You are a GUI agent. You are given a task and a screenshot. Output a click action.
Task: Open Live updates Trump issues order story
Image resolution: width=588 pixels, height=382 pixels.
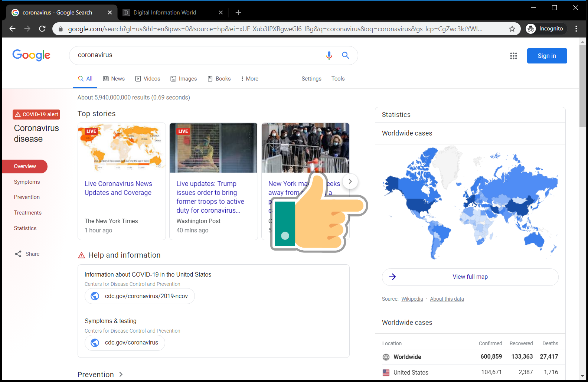210,197
